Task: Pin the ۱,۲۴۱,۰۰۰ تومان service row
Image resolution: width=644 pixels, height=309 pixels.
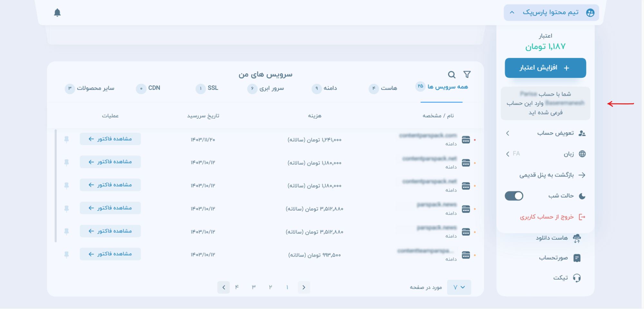Action: tap(67, 139)
